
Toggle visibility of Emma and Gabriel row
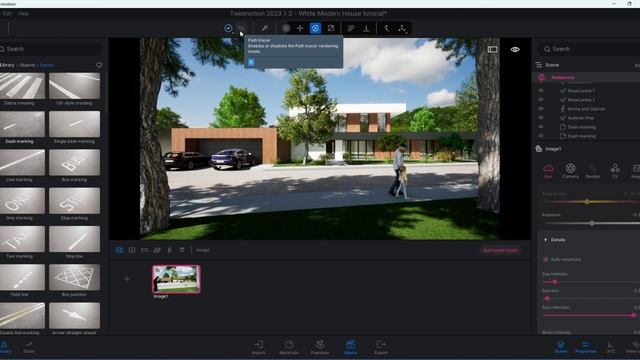[x=541, y=109]
